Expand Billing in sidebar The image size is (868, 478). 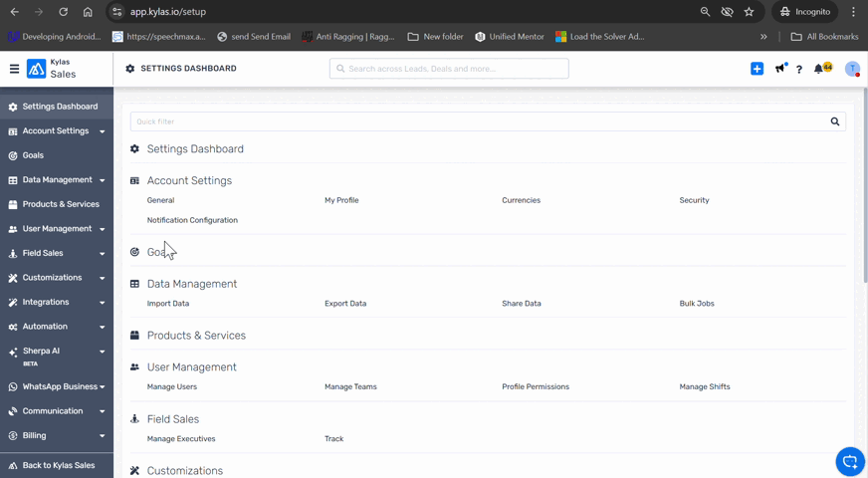[103, 436]
